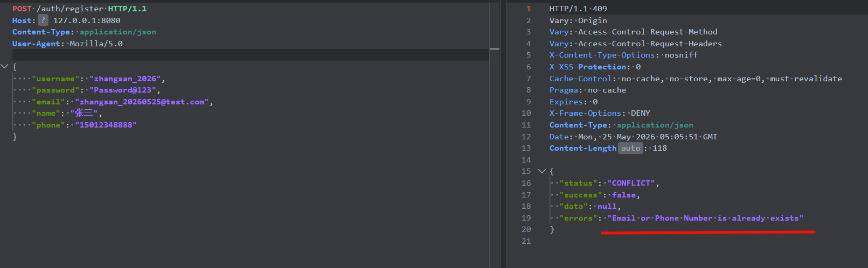Click application/json in the request Content-Type header
Viewport: 868px width, 268px height.
[x=118, y=32]
